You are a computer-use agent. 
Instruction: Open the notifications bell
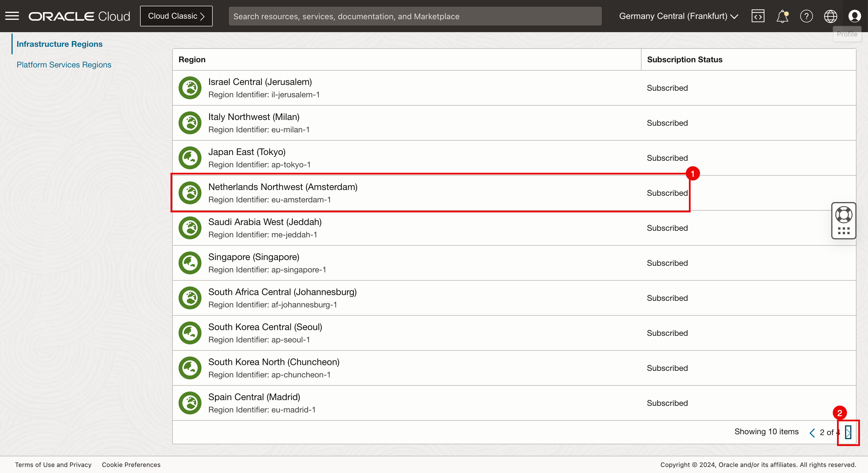[782, 16]
